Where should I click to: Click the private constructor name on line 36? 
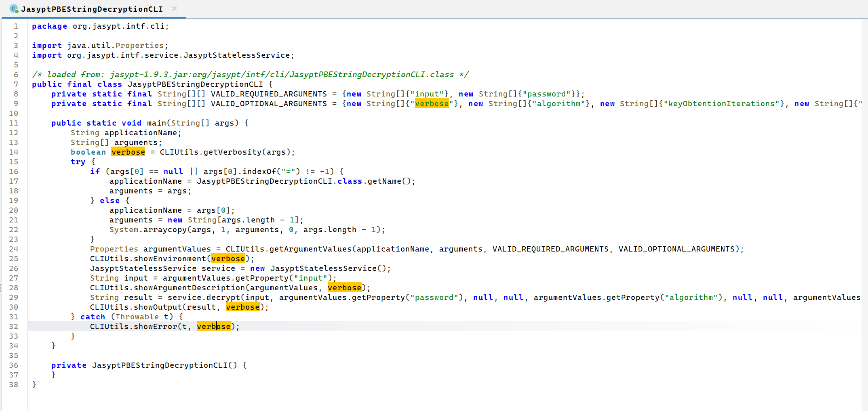160,365
